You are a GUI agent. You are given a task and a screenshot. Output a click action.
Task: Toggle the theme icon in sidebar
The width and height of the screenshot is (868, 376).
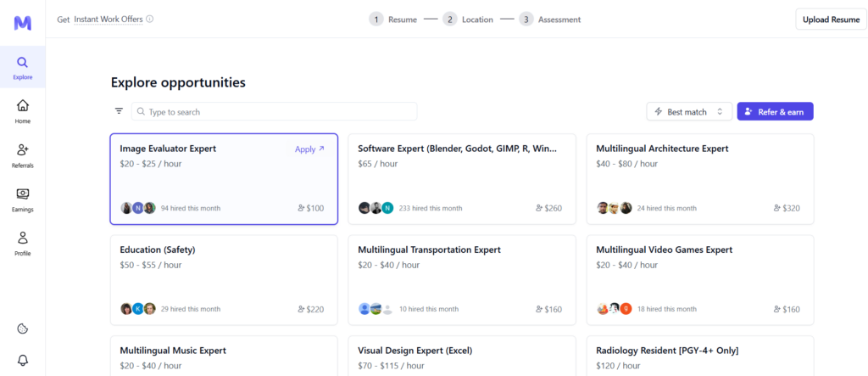(23, 328)
